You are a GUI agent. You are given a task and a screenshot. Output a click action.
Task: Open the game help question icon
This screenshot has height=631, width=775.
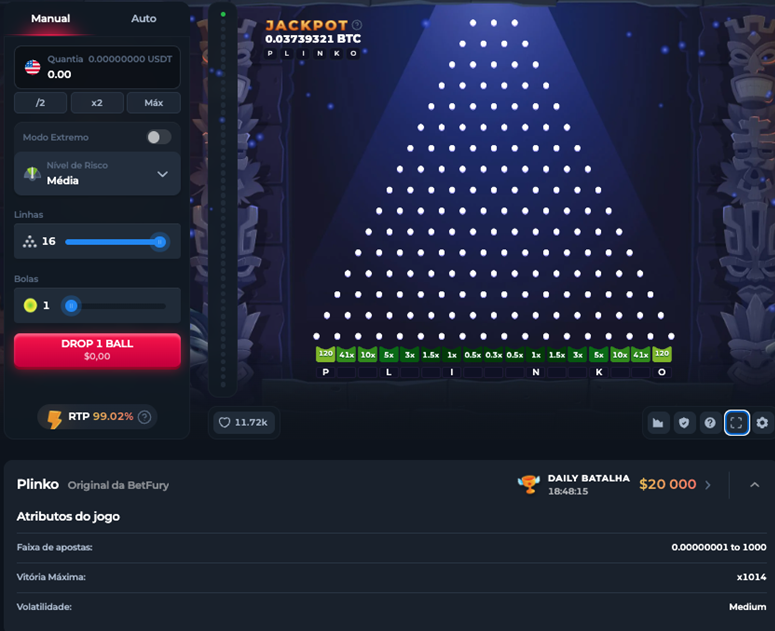tap(710, 422)
